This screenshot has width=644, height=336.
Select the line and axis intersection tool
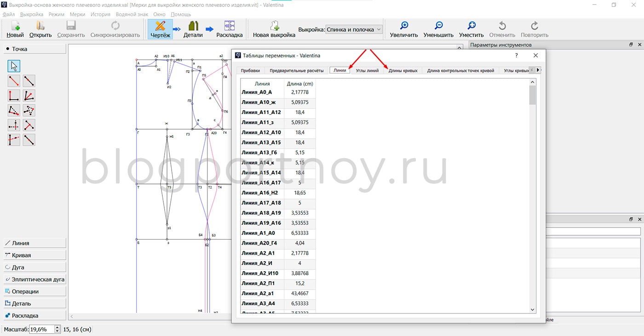tap(14, 140)
